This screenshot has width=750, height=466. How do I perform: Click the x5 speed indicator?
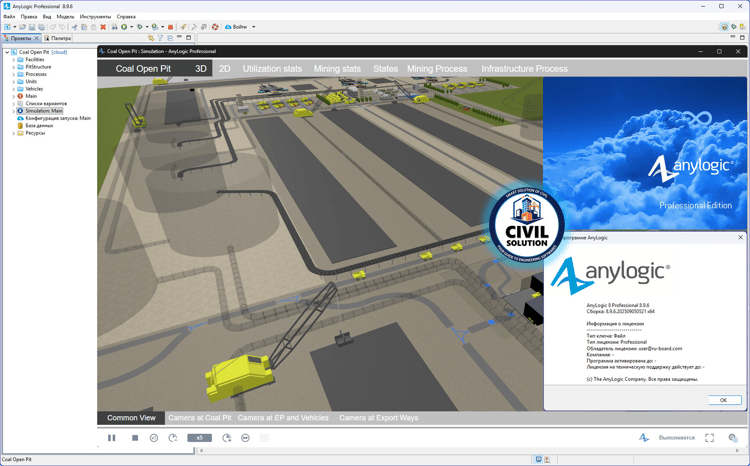[x=199, y=438]
